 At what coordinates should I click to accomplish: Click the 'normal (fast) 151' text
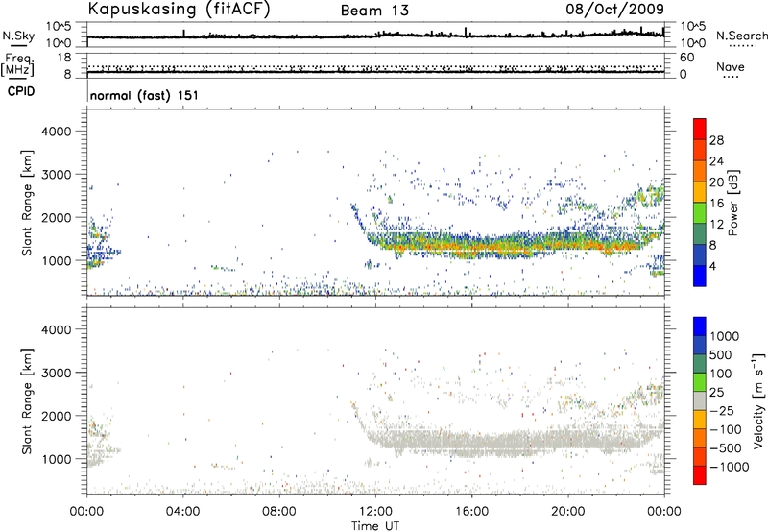tap(145, 95)
